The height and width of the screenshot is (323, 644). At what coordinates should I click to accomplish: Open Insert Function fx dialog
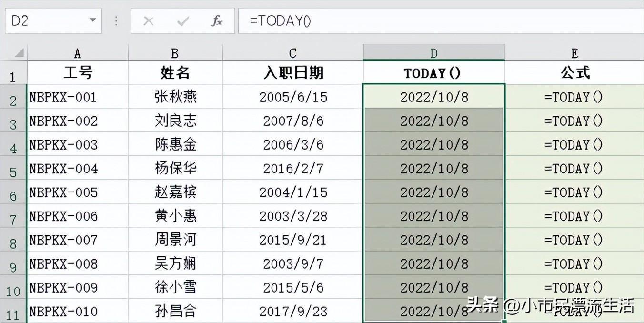(x=217, y=21)
